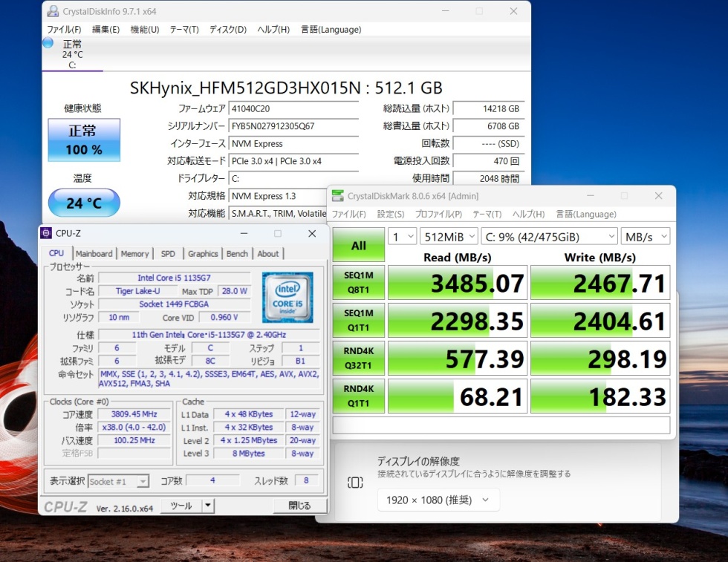The height and width of the screenshot is (562, 728).
Task: Open resolution dropdown showing 1920 × 1080
Action: (438, 500)
